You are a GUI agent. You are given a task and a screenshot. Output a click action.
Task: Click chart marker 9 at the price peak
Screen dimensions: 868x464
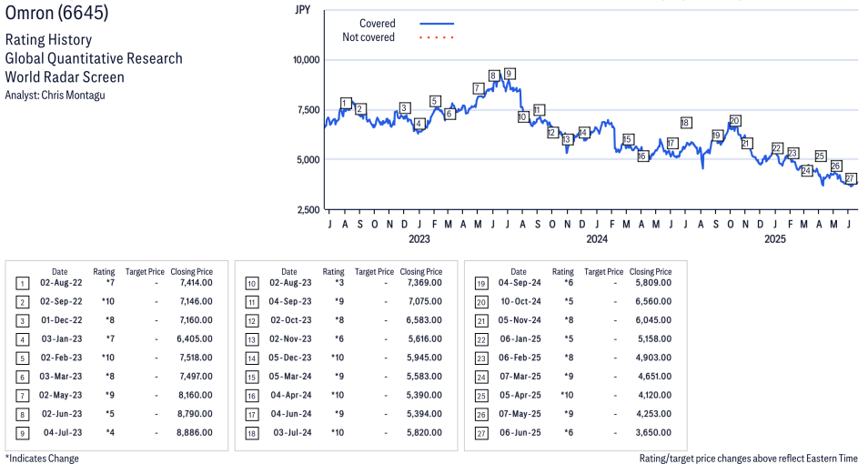click(510, 74)
